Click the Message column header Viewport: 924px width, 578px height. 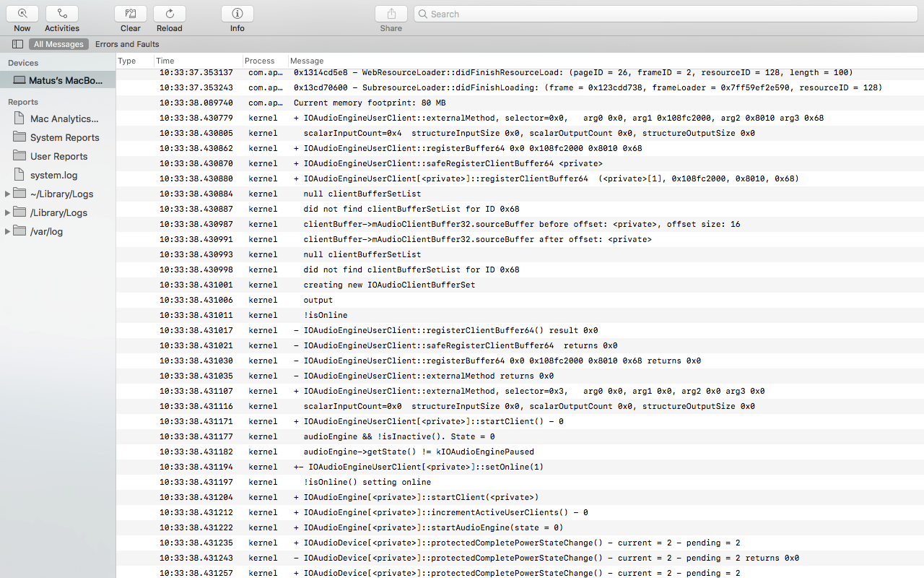(x=606, y=61)
